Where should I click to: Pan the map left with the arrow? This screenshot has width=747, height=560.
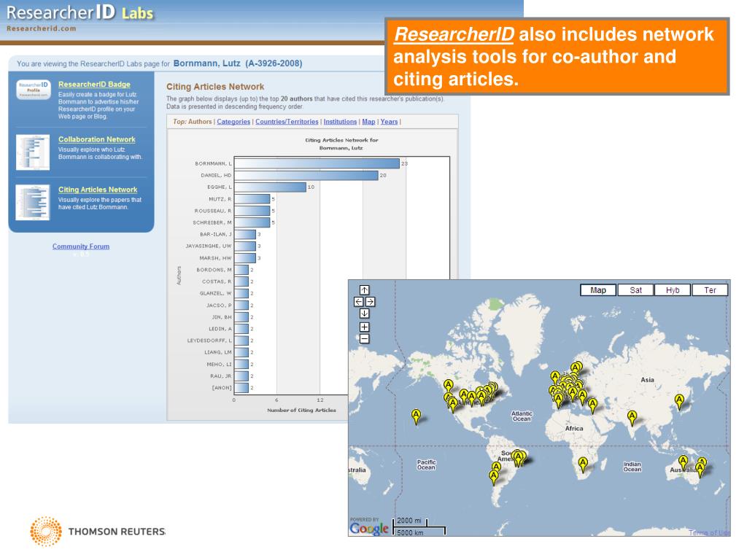[359, 301]
